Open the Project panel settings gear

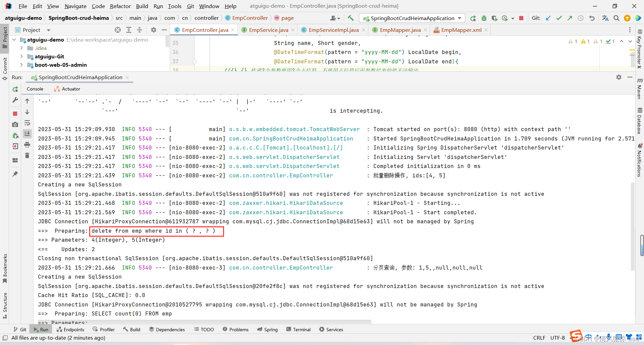154,30
